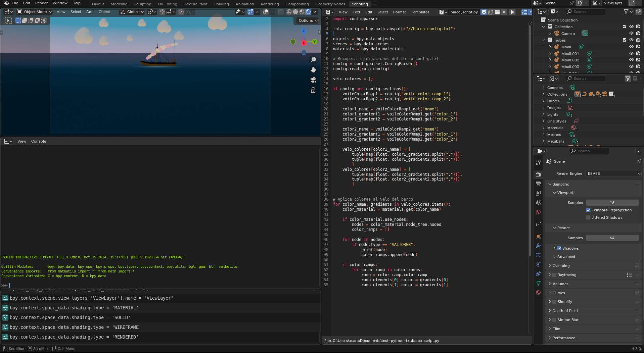Toggle the camera view icon in viewport
The image size is (644, 353).
(x=313, y=80)
